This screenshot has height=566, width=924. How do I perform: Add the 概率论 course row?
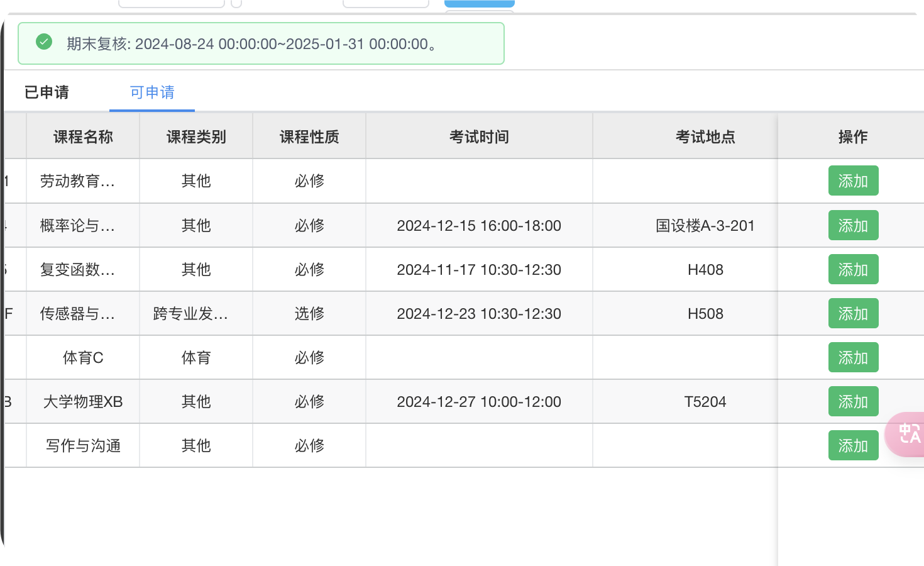pyautogui.click(x=853, y=226)
